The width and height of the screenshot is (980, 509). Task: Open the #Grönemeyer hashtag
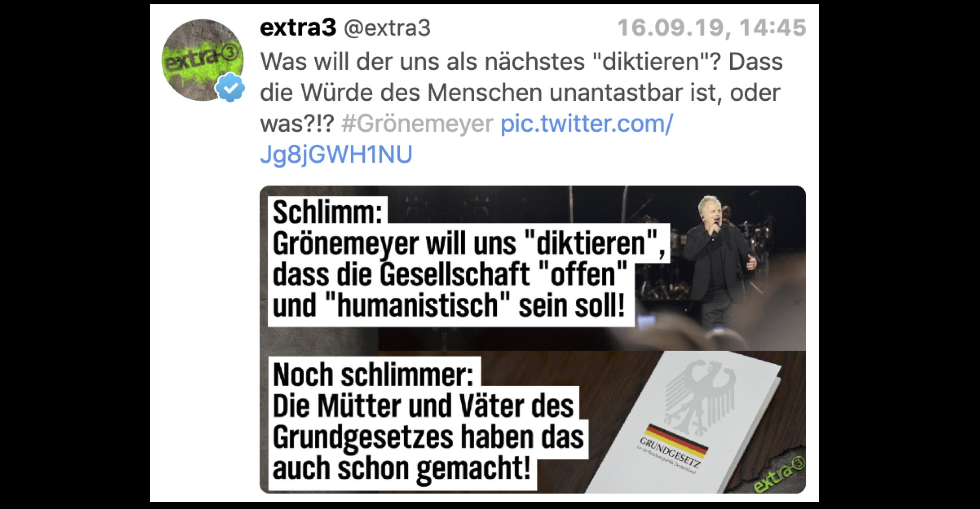click(417, 124)
